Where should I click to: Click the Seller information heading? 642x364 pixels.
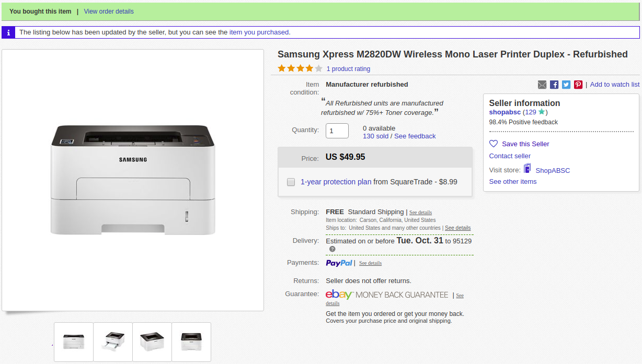[524, 103]
